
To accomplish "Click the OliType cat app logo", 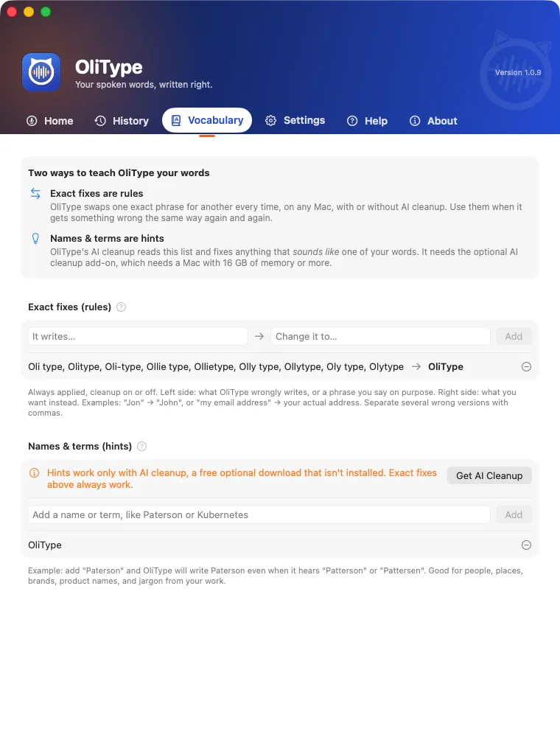I will 41,72.
